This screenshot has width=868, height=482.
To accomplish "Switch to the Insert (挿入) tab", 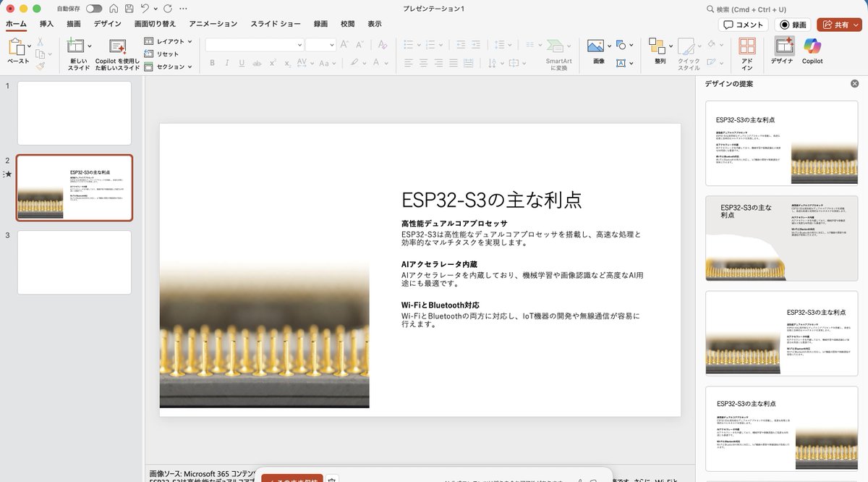I will [46, 24].
